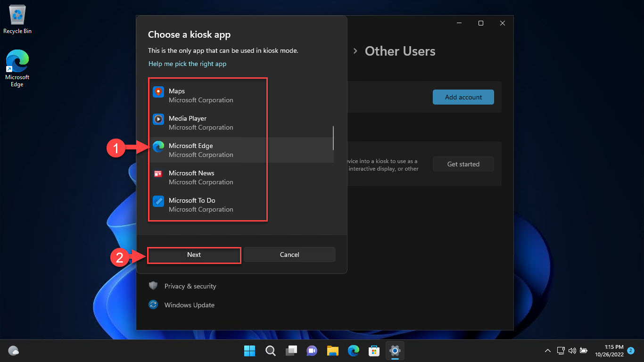Screen dimensions: 644x362
Task: Click the app list scrollbar
Action: point(333,138)
